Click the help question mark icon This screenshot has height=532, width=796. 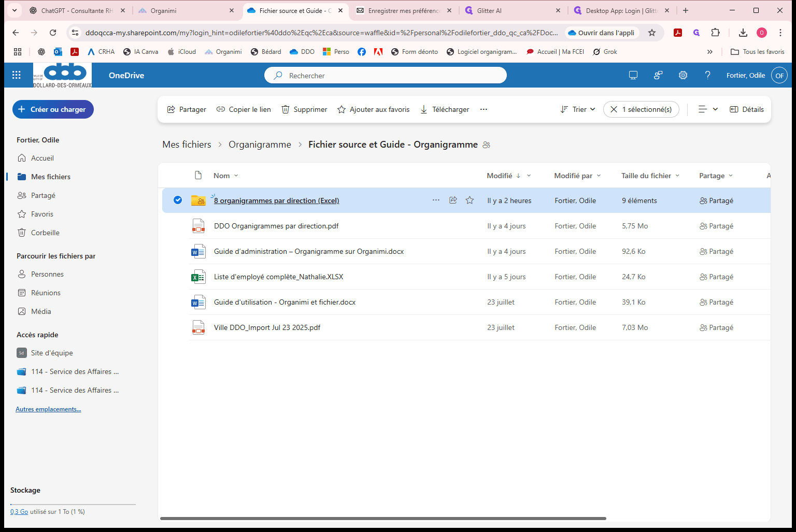[707, 75]
